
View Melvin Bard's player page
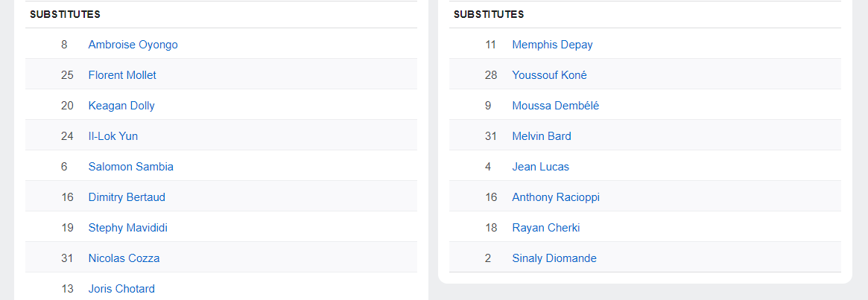[542, 136]
